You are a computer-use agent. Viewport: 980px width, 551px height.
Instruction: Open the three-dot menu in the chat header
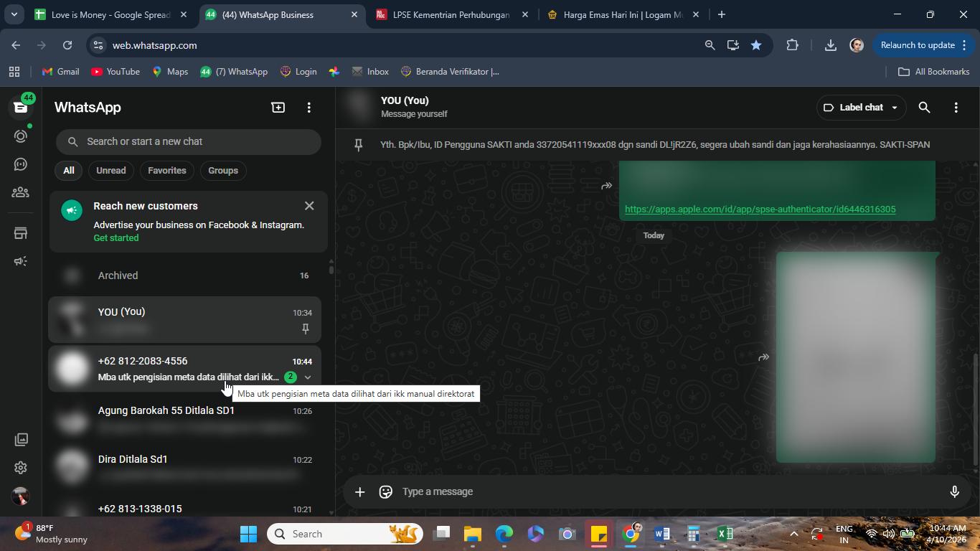tap(956, 108)
